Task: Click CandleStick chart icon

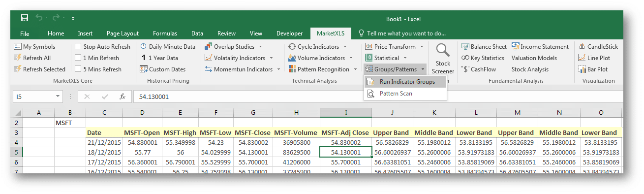Action: (x=582, y=47)
